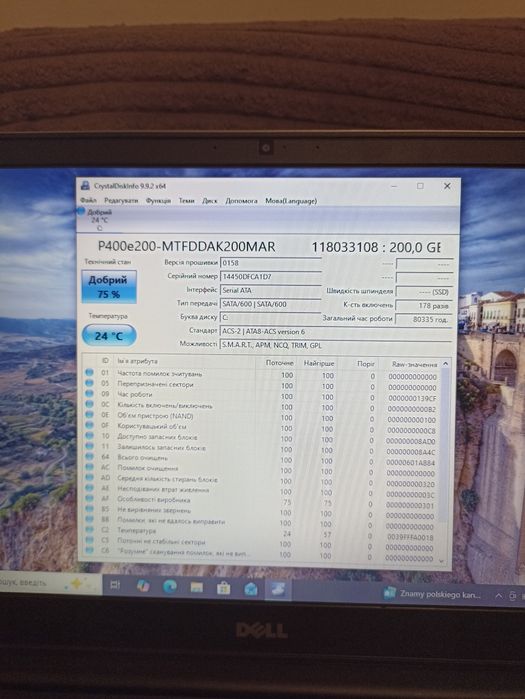The image size is (525, 699).
Task: Click status icon of attribute AE row
Action: [89, 488]
